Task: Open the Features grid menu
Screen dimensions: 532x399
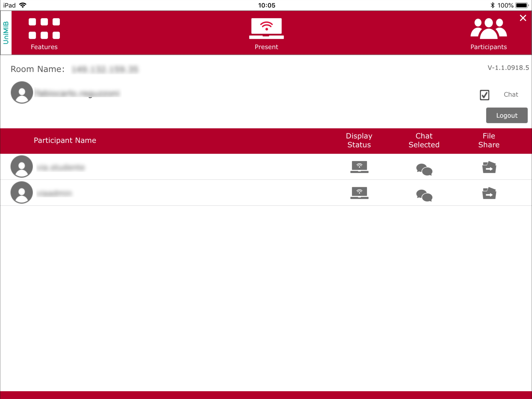Action: [x=44, y=34]
